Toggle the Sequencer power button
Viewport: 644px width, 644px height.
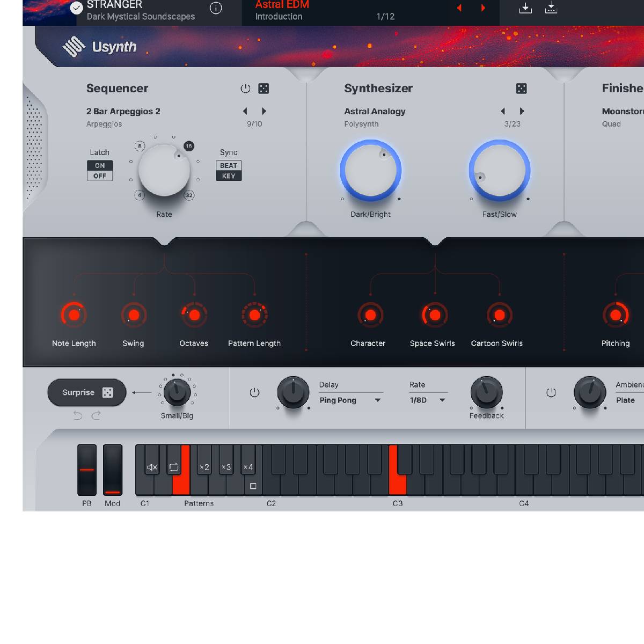(x=245, y=89)
